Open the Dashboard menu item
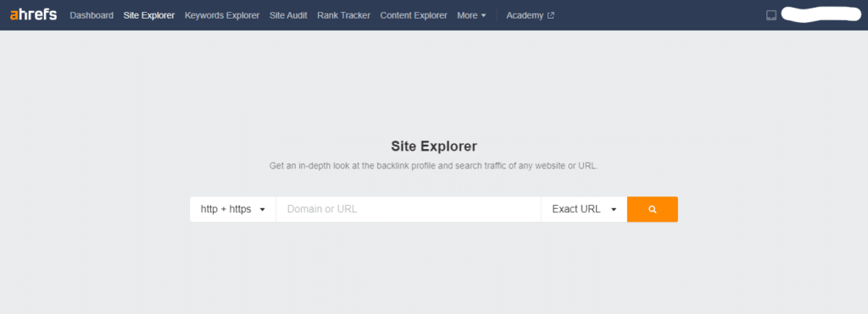The height and width of the screenshot is (314, 868). tap(92, 15)
